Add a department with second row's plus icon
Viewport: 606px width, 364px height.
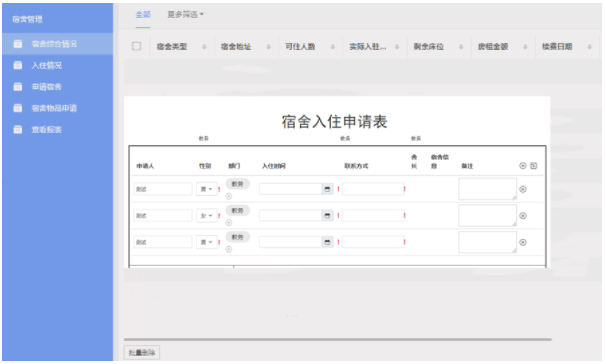[229, 223]
